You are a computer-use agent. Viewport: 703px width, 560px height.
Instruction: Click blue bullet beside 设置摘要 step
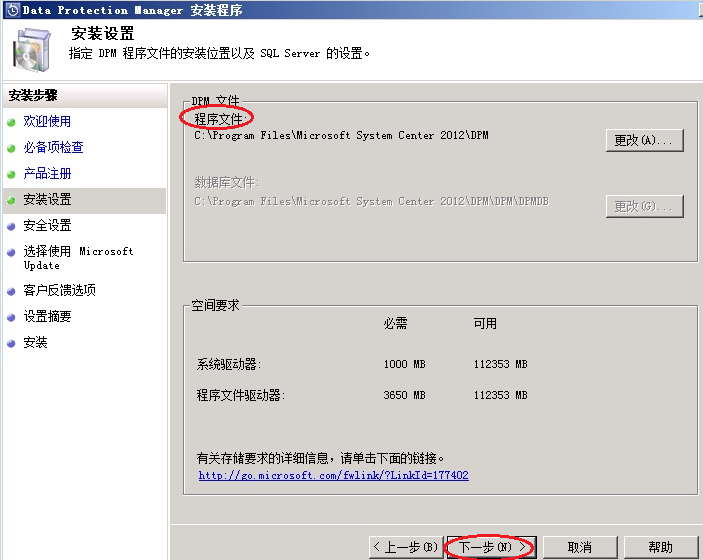[11, 317]
